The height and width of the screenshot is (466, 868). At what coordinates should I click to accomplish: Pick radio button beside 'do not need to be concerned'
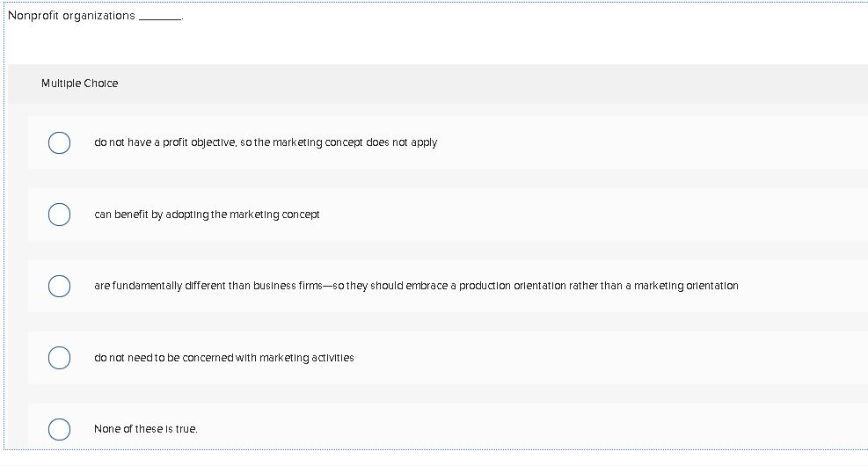59,358
